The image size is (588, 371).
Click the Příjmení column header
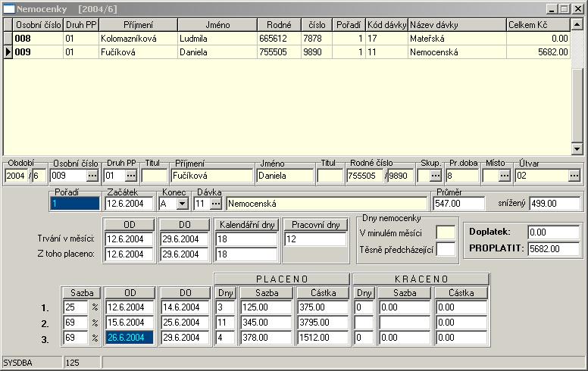click(x=138, y=25)
